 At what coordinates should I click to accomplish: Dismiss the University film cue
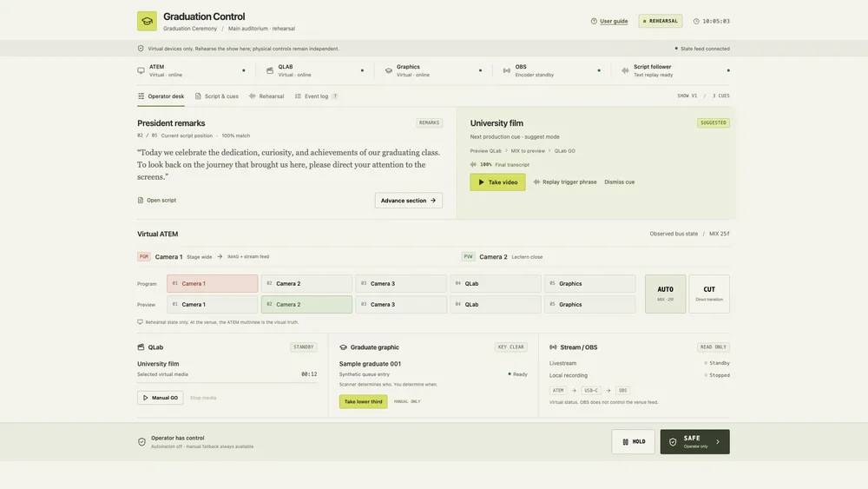coord(620,182)
